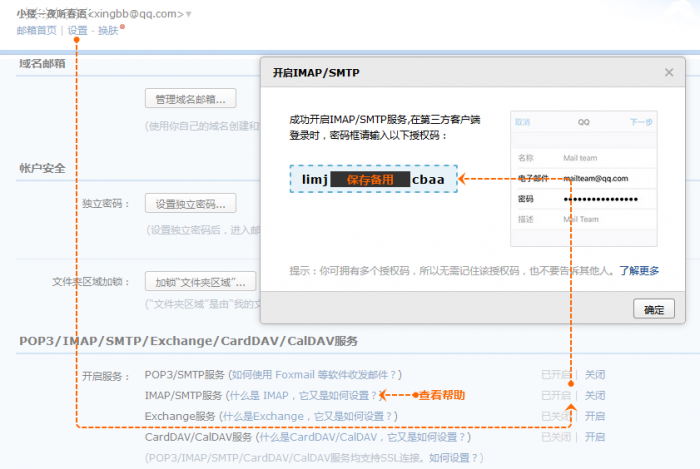Click the POP3/IMAP/SMTP/Exchange/CardDAV/CalDAV服务 heading
The width and height of the screenshot is (700, 469).
click(x=188, y=341)
